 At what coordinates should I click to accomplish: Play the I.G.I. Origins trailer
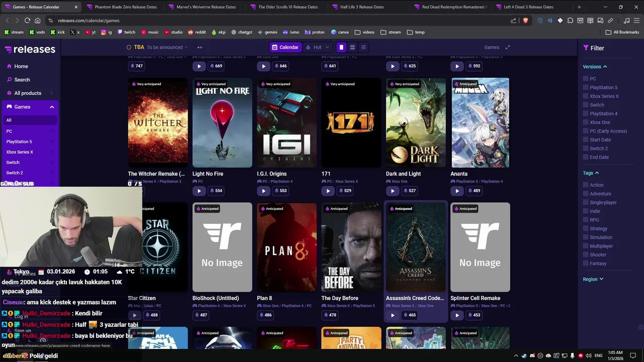264,191
